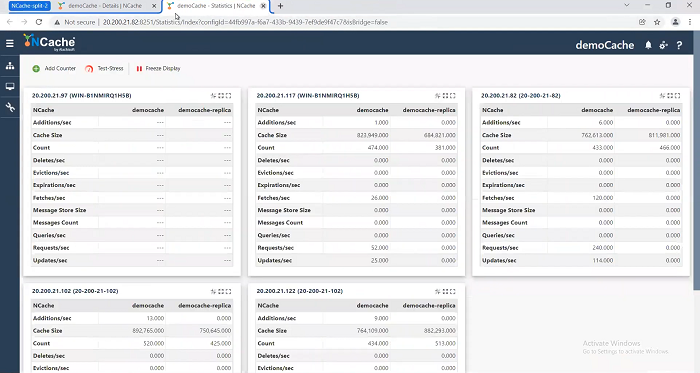Click the demoCache title in header
The width and height of the screenshot is (700, 373).
604,45
